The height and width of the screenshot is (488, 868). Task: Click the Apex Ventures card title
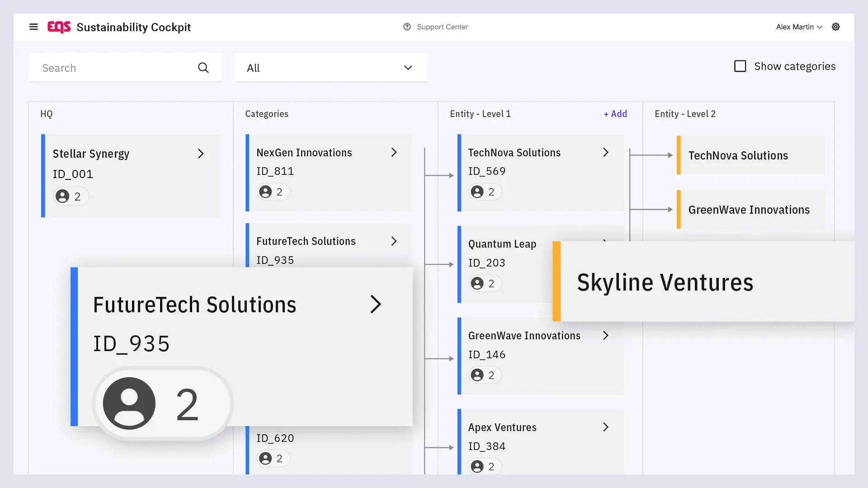tap(502, 427)
